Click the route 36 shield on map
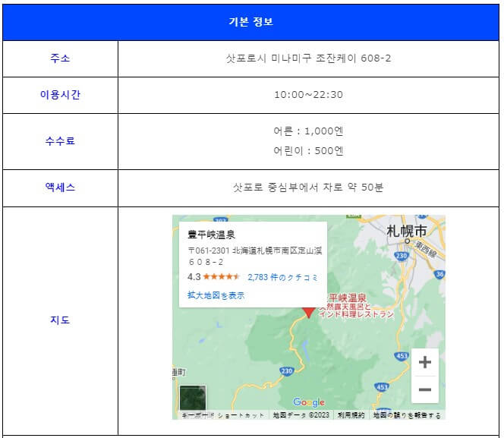504x438 pixels. click(439, 274)
